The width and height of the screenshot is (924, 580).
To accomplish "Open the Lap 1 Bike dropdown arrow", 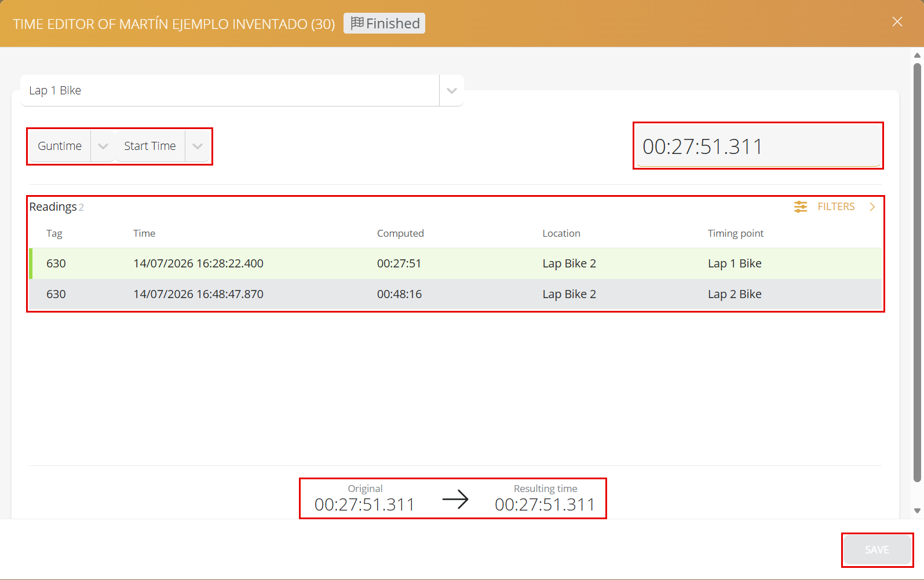I will click(x=452, y=90).
